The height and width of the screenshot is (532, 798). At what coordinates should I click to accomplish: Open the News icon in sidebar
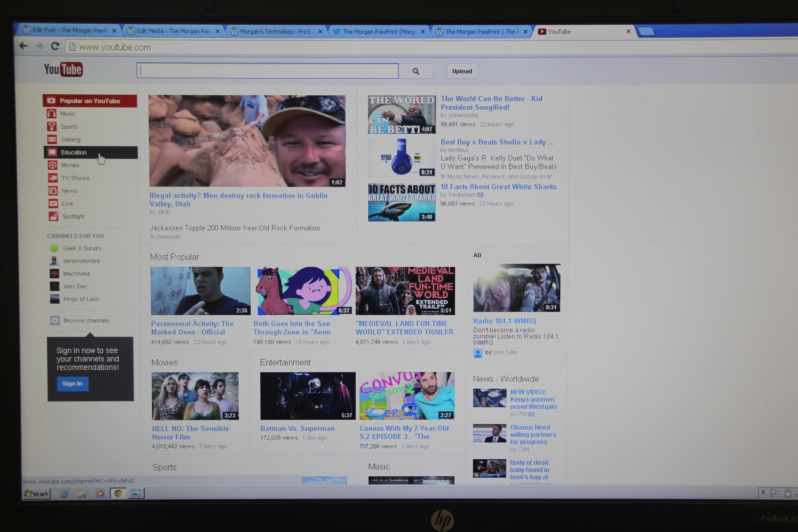tap(53, 191)
